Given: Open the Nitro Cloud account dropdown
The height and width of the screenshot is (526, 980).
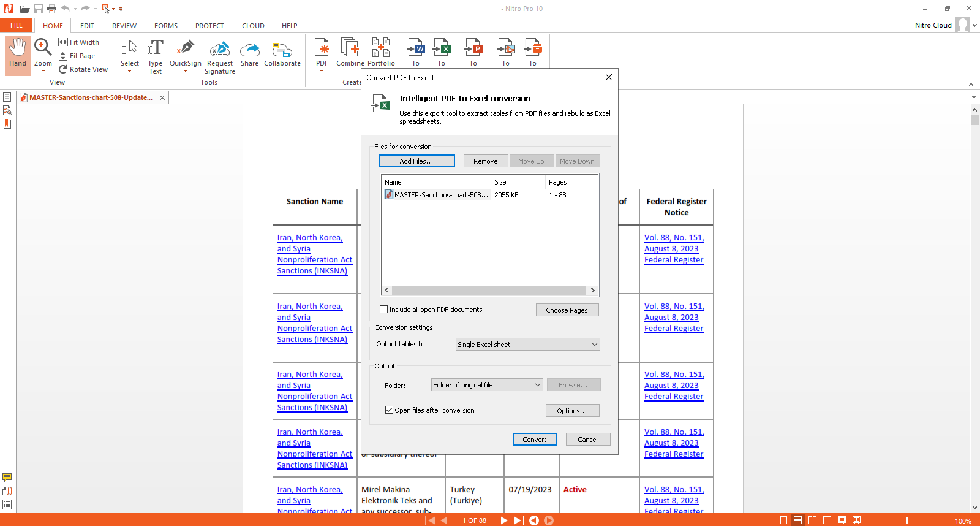Looking at the screenshot, I should pos(974,25).
